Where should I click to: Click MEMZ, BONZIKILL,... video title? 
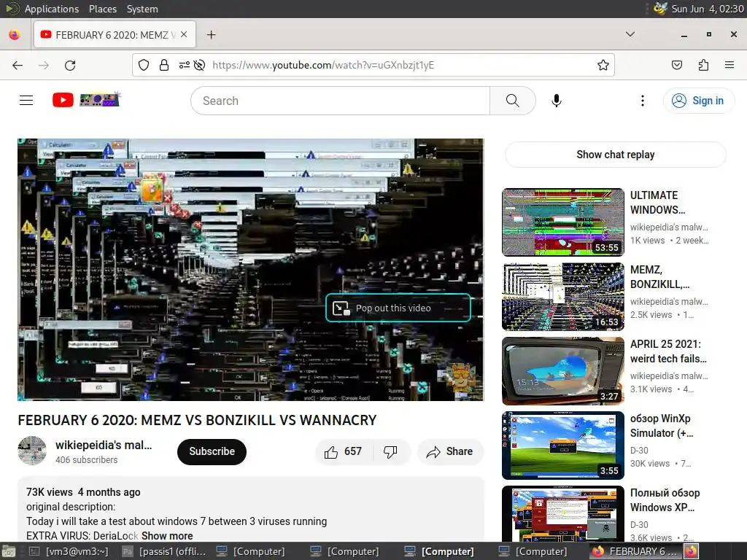tap(659, 276)
